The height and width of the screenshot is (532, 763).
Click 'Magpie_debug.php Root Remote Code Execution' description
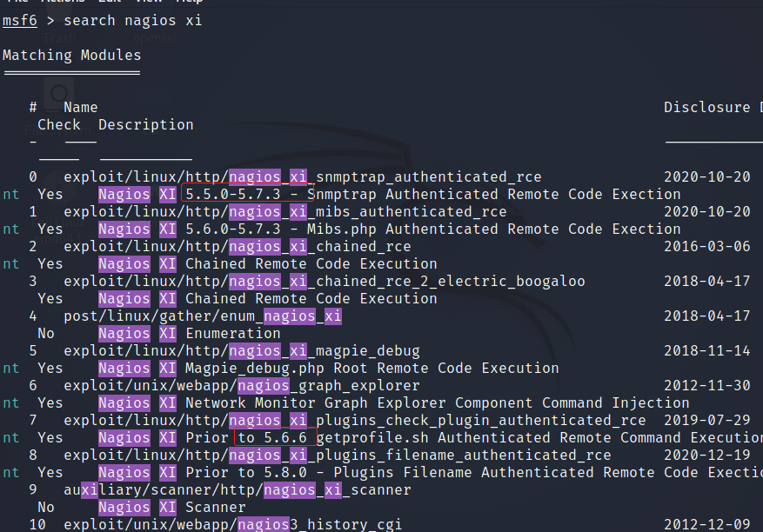coord(372,368)
